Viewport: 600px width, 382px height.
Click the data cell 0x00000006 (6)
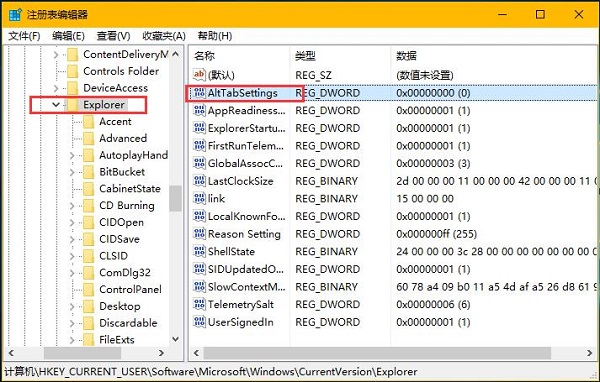tap(433, 305)
